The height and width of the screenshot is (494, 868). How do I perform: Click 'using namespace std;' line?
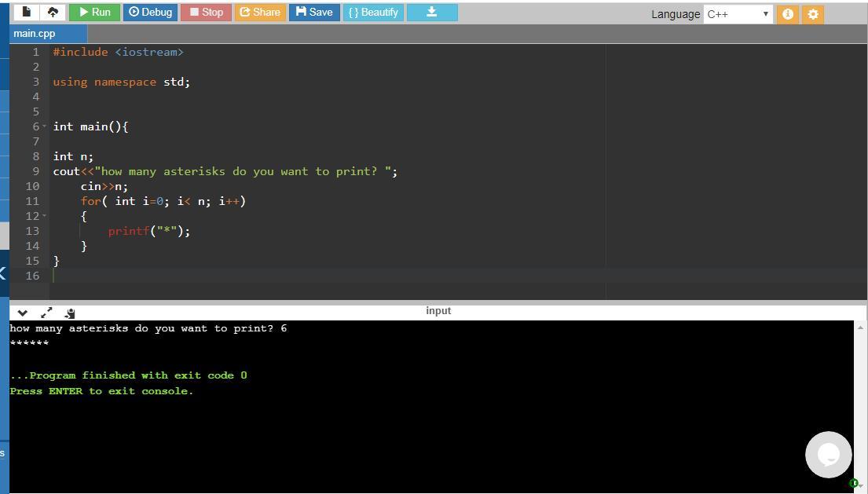121,82
